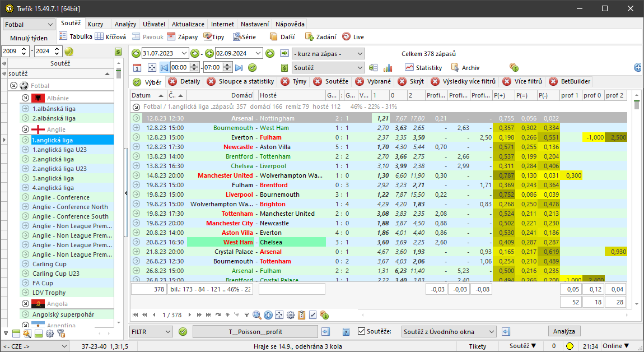
Task: Open the Soutěž z Úvodního okna dropdown
Action: tap(449, 331)
